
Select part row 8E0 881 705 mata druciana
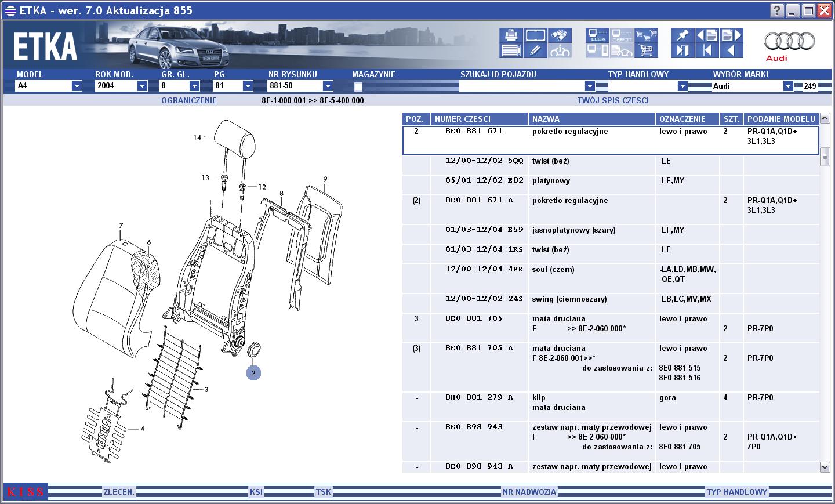click(611, 328)
